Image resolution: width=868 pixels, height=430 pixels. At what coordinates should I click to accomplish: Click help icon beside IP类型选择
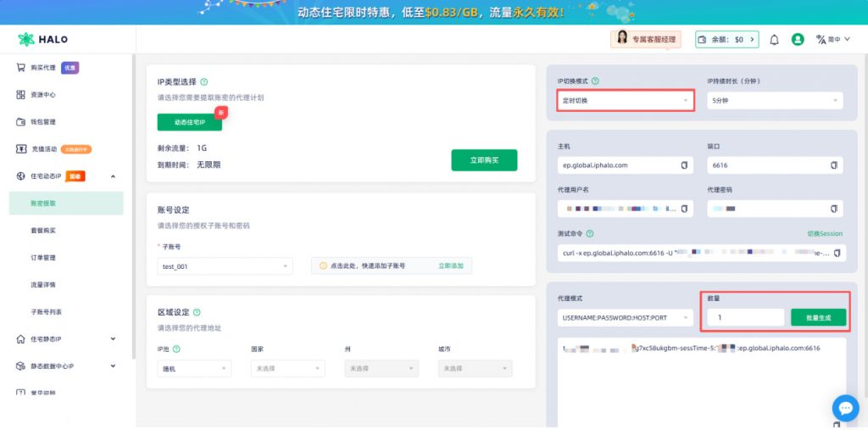pos(205,82)
